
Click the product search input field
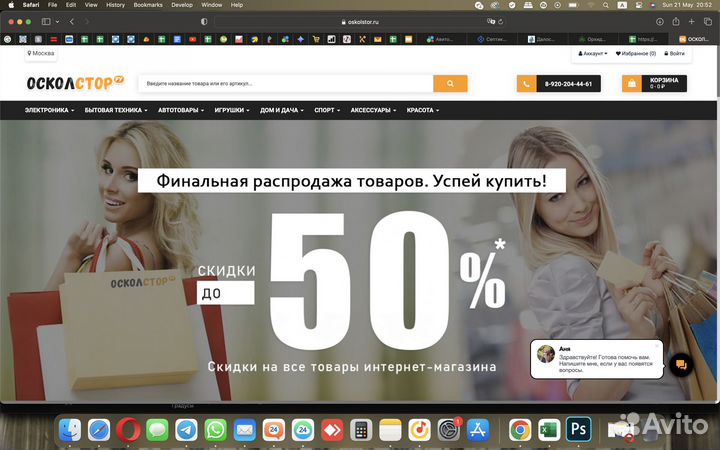(x=286, y=84)
